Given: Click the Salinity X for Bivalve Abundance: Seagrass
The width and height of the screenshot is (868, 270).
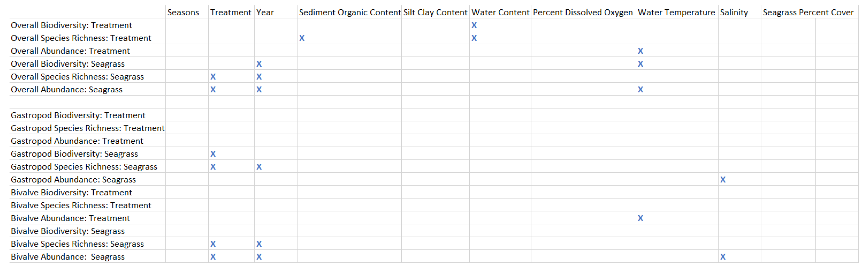Looking at the screenshot, I should point(722,257).
